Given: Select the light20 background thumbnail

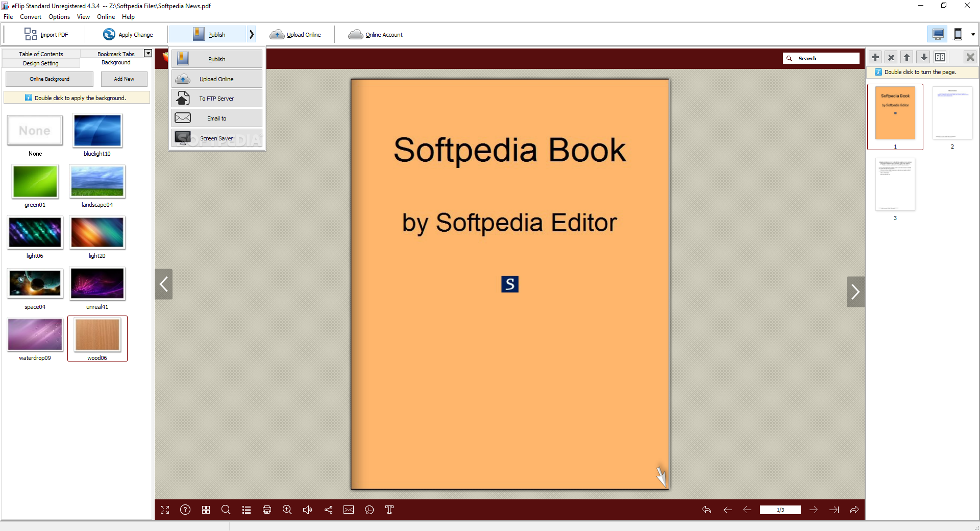Looking at the screenshot, I should pyautogui.click(x=97, y=233).
